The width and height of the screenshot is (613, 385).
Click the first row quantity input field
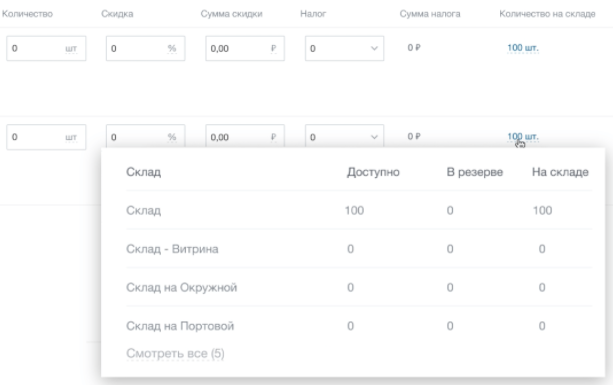[46, 48]
